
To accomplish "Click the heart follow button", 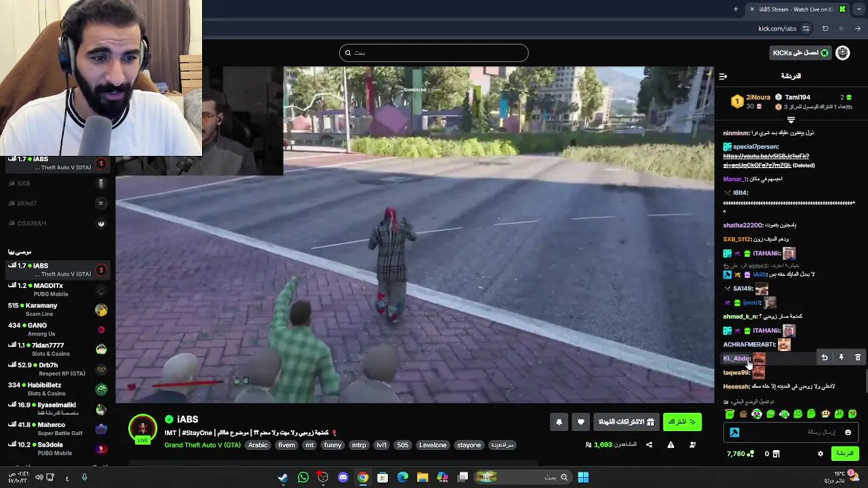I will [580, 422].
